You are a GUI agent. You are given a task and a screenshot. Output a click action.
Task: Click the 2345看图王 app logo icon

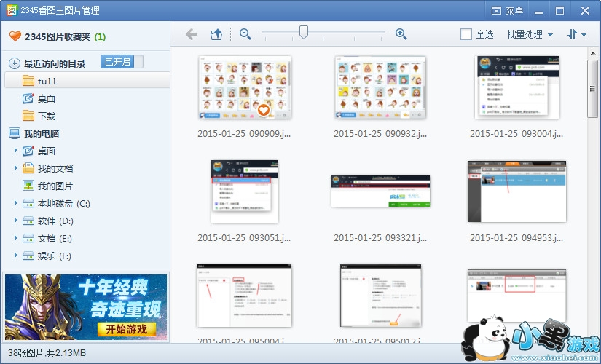tap(12, 10)
